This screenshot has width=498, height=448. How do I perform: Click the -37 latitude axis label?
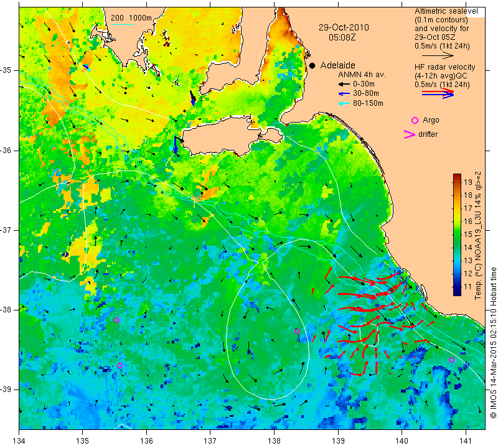[6, 230]
